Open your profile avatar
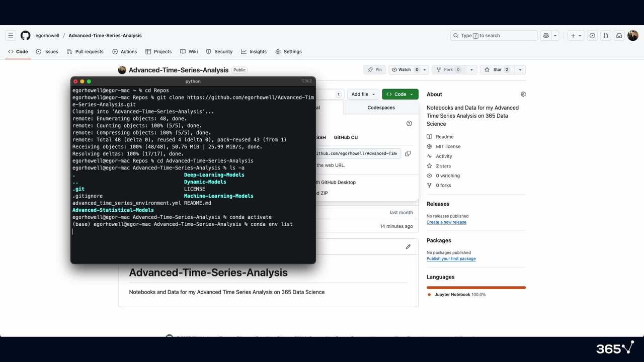Screen dimensions: 644x362 pos(632,35)
